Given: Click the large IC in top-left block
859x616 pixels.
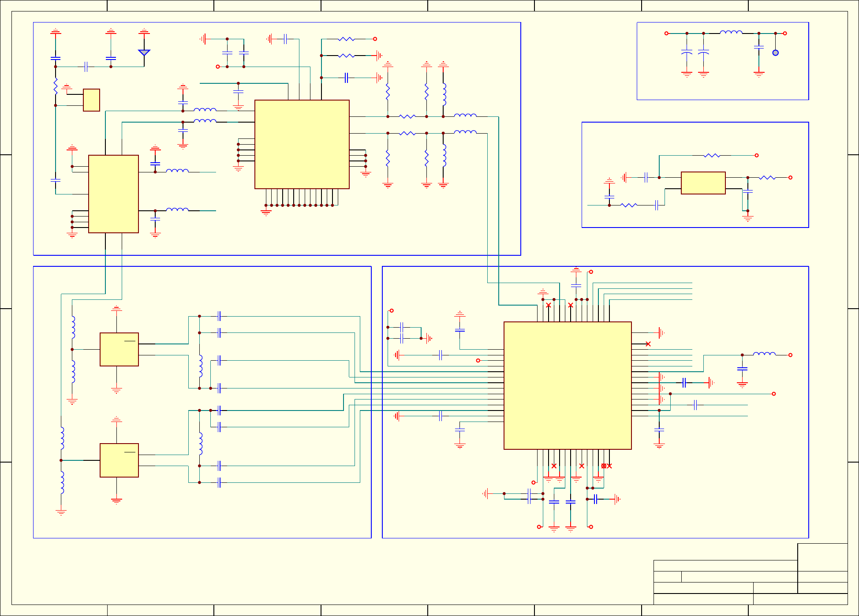Looking at the screenshot, I should 302,144.
